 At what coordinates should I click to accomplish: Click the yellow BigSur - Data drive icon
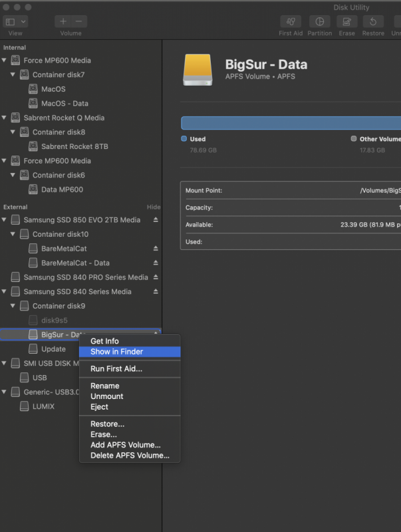click(x=198, y=70)
